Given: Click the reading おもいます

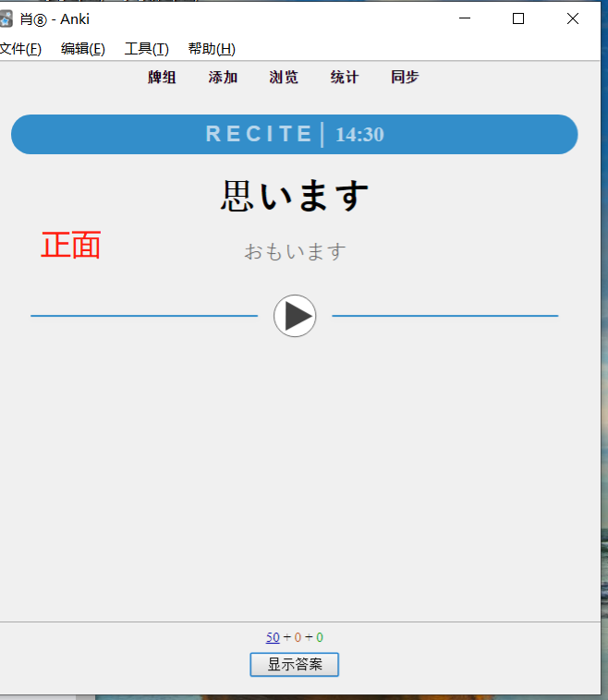Looking at the screenshot, I should click(x=295, y=251).
